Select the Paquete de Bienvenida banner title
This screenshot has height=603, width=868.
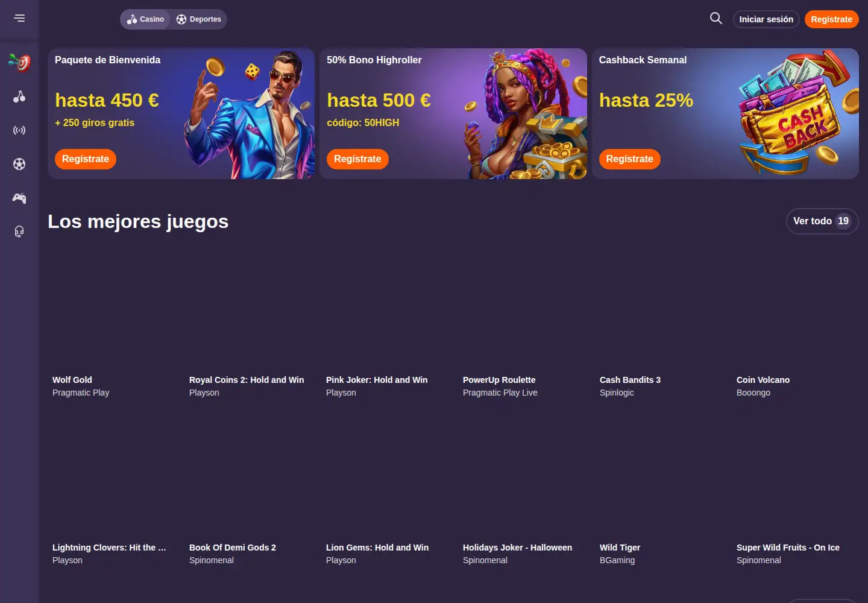108,60
